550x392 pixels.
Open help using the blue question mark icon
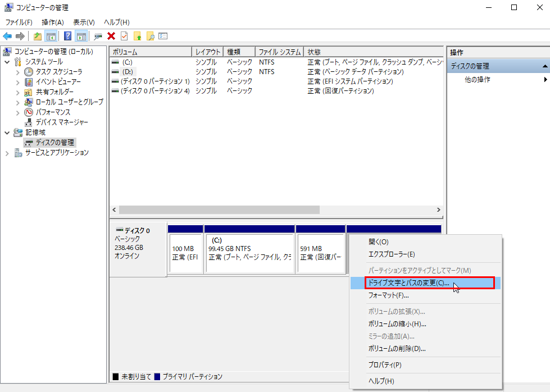[67, 36]
